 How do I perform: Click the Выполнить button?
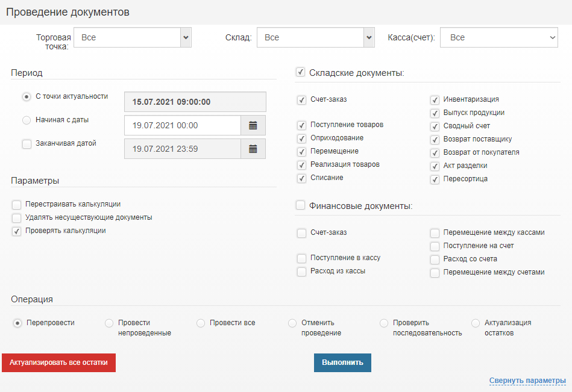pyautogui.click(x=342, y=362)
